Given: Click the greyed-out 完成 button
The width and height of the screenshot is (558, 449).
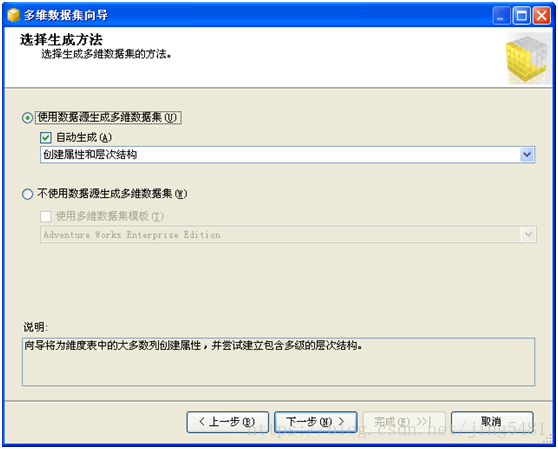Looking at the screenshot, I should (x=404, y=422).
